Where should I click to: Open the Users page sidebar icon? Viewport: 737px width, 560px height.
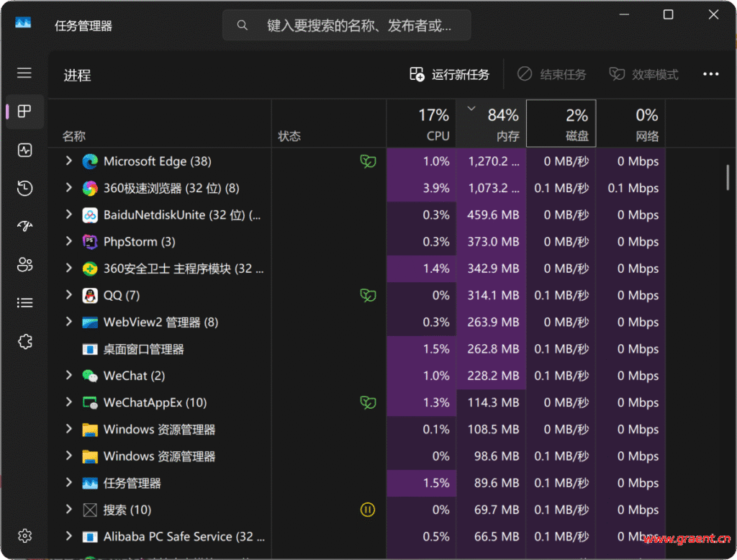click(x=24, y=265)
